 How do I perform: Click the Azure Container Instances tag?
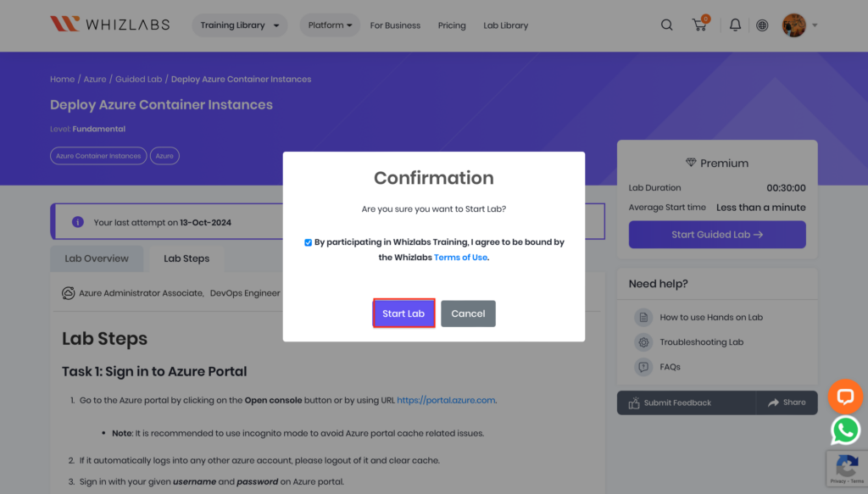point(98,156)
